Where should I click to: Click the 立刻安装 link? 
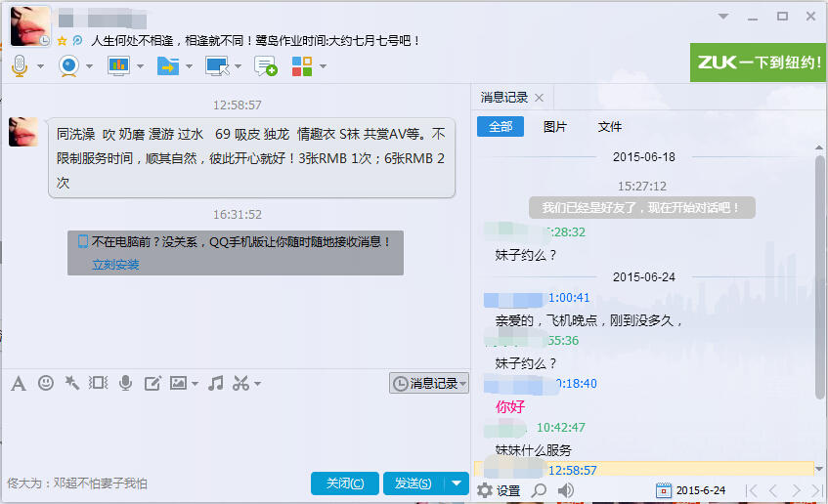(x=115, y=265)
